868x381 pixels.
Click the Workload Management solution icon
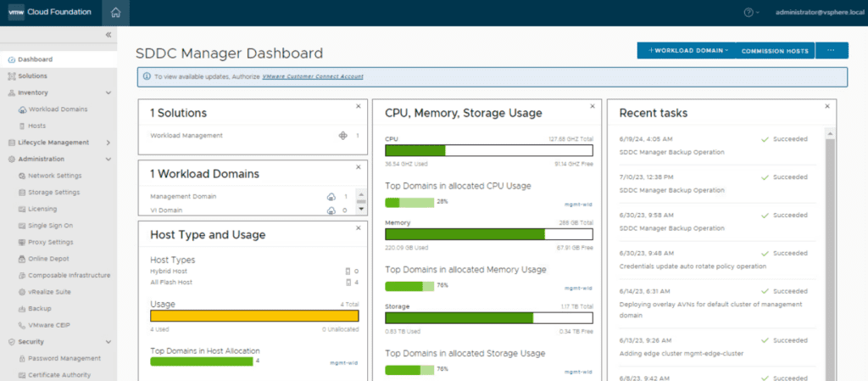pyautogui.click(x=342, y=135)
